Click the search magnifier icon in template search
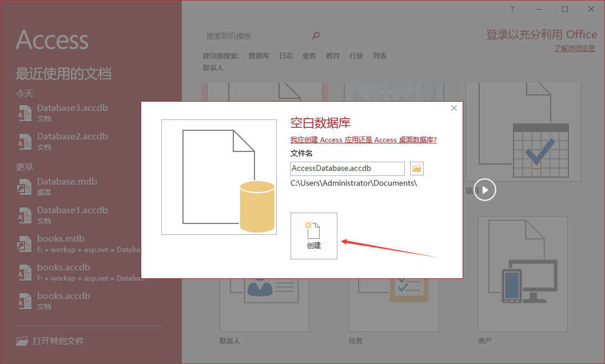This screenshot has height=364, width=605. coord(316,36)
